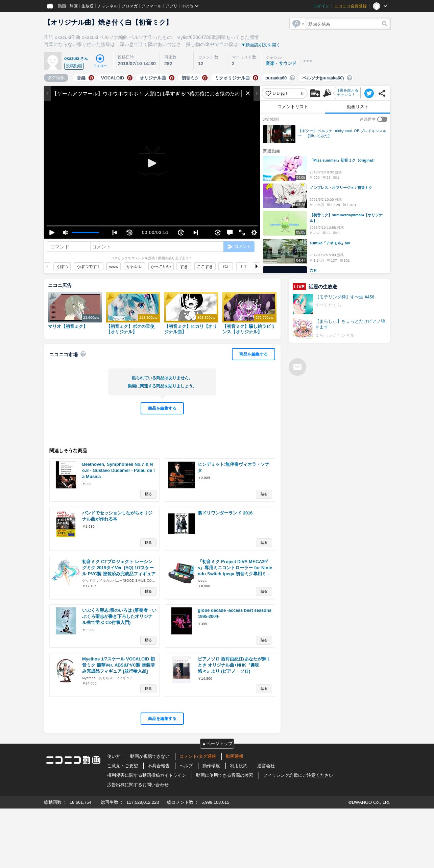Screen dimensions: 434x868
Task: Share the video on Twitter
Action: [x=369, y=93]
